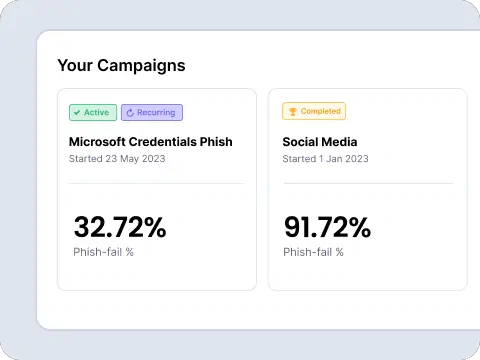This screenshot has height=360, width=480.
Task: Click the Started 23 May 2023 date
Action: [x=117, y=159]
